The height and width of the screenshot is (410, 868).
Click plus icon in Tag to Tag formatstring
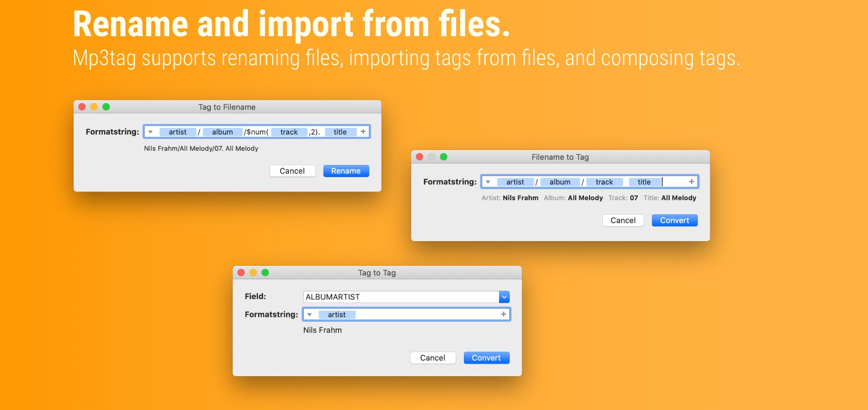pos(503,314)
